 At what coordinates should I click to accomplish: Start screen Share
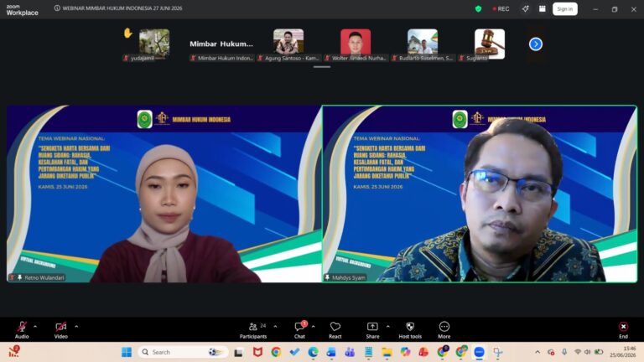coord(372,329)
